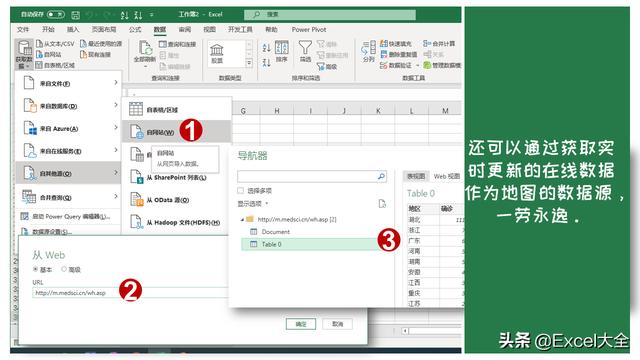The width and height of the screenshot is (640, 360).
Task: Choose 从 SharePoint 列表(L) menu item
Action: [x=177, y=178]
